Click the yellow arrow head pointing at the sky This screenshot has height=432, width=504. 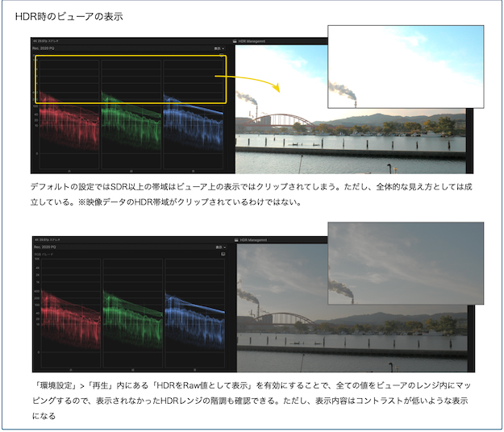277,89
